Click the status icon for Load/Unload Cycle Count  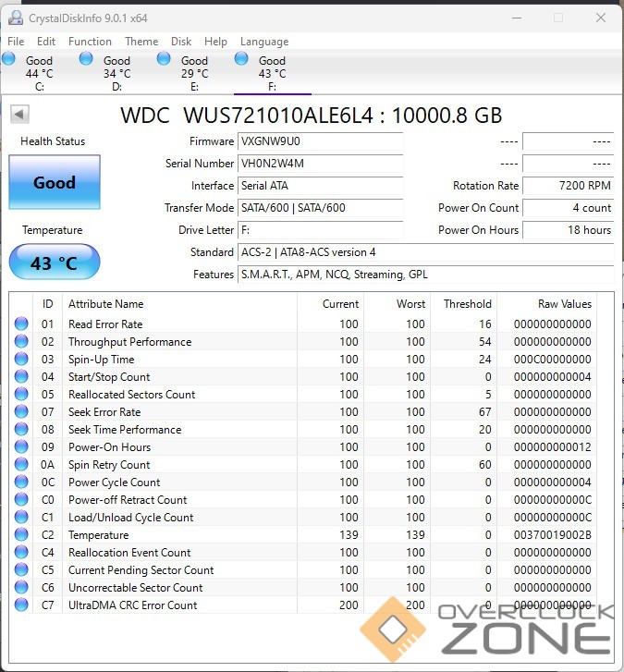21,517
